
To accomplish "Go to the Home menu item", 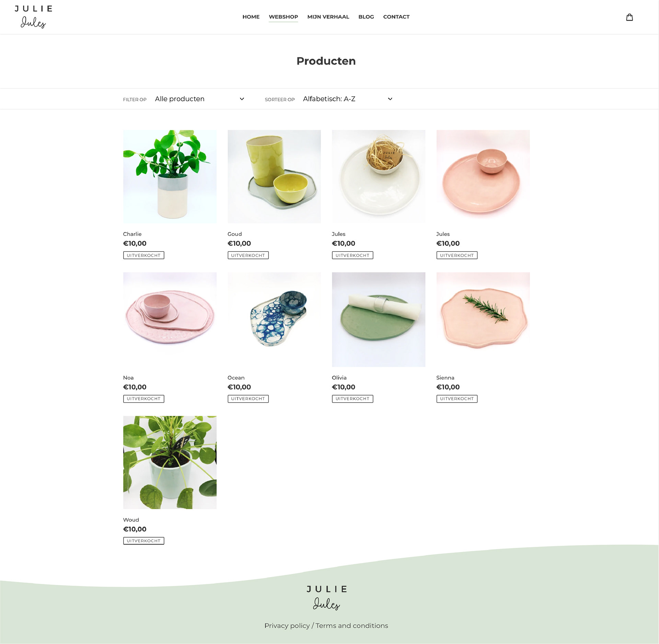I will point(251,17).
